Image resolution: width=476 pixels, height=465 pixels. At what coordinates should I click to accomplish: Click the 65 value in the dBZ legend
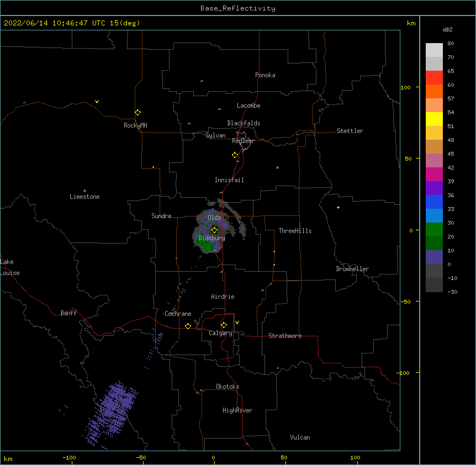coord(451,71)
